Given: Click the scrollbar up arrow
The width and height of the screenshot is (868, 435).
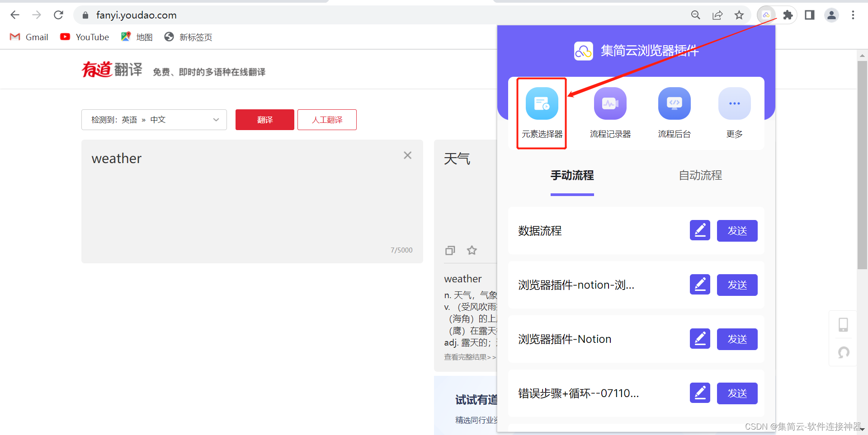Looking at the screenshot, I should tap(862, 56).
